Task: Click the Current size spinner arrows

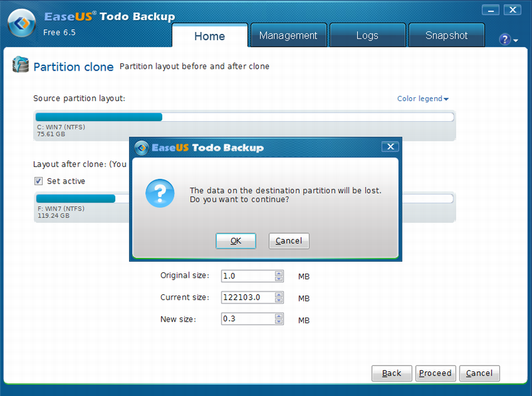Action: tap(279, 297)
